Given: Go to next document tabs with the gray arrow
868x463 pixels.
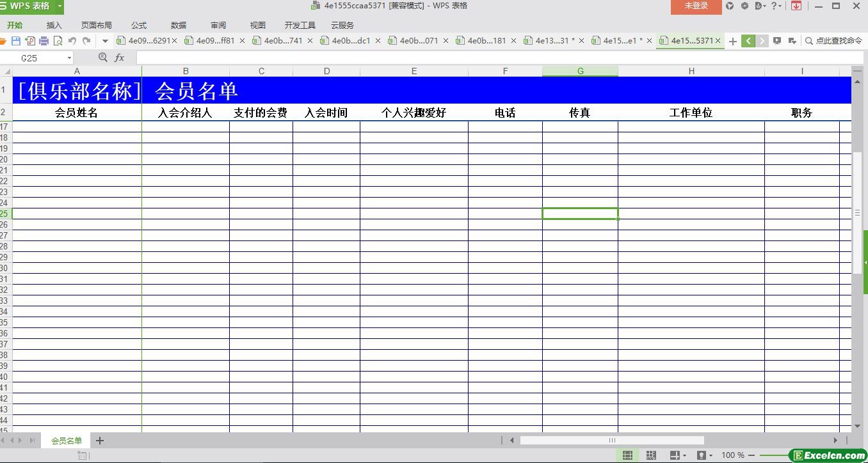Looking at the screenshot, I should point(762,41).
